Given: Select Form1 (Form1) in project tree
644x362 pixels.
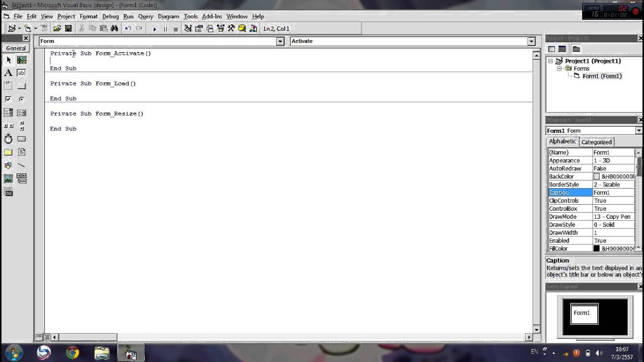Looking at the screenshot, I should tap(602, 76).
